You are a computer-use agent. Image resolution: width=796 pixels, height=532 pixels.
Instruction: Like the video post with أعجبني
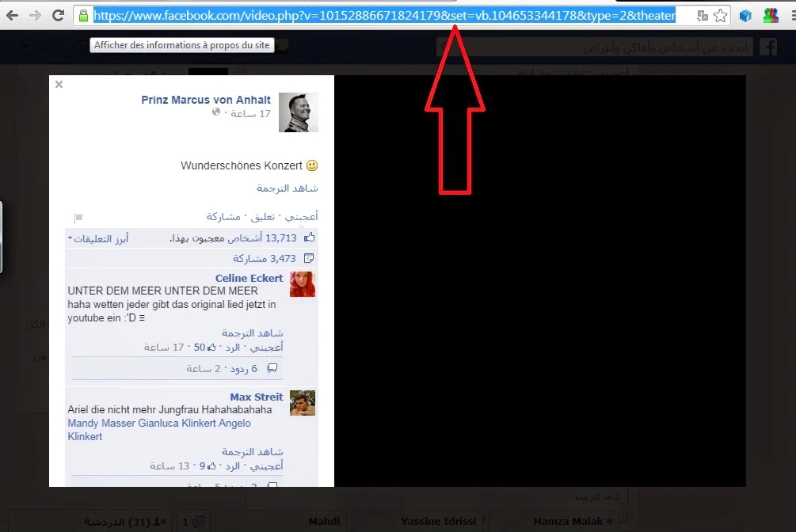coord(302,217)
